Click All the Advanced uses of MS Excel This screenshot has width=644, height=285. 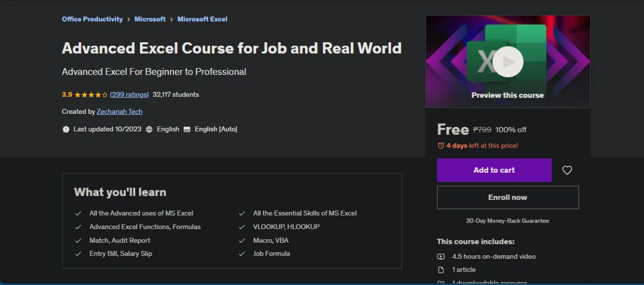(141, 213)
